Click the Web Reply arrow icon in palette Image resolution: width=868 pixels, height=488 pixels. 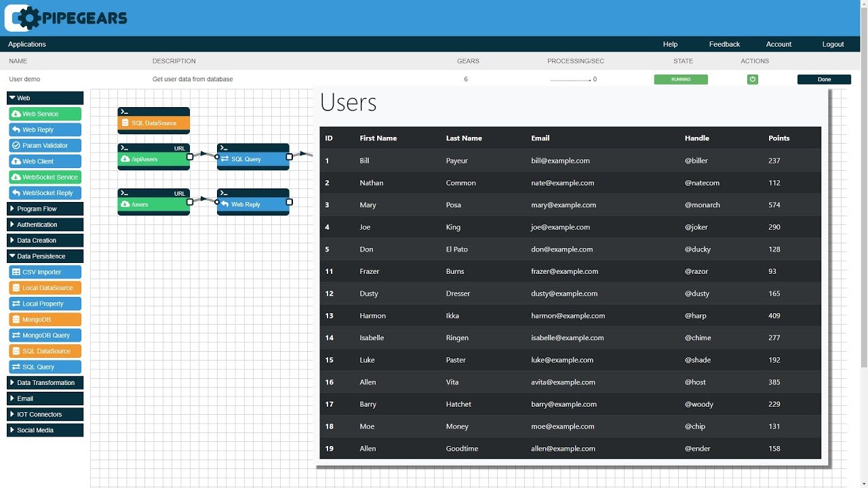coord(16,129)
